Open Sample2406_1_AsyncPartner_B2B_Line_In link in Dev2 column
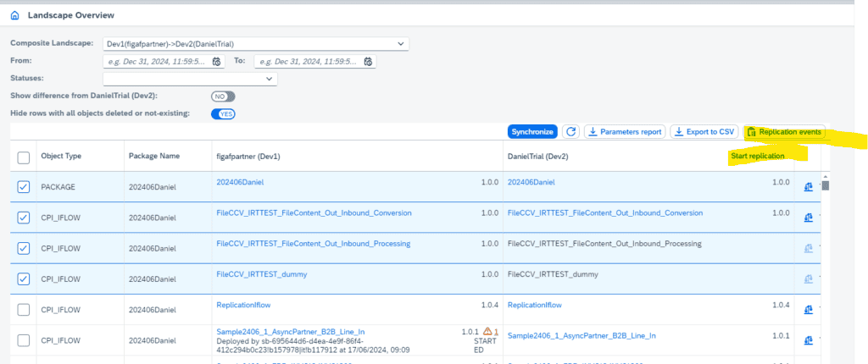 tap(581, 335)
